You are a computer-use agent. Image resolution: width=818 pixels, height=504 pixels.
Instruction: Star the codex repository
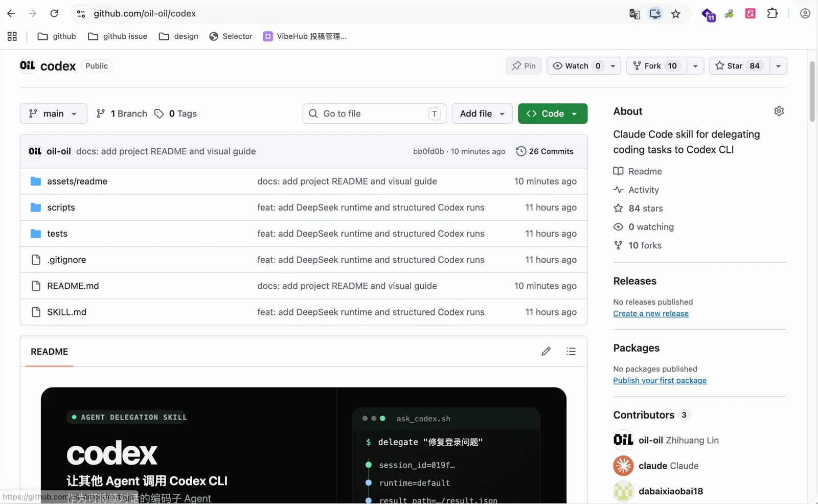(739, 66)
